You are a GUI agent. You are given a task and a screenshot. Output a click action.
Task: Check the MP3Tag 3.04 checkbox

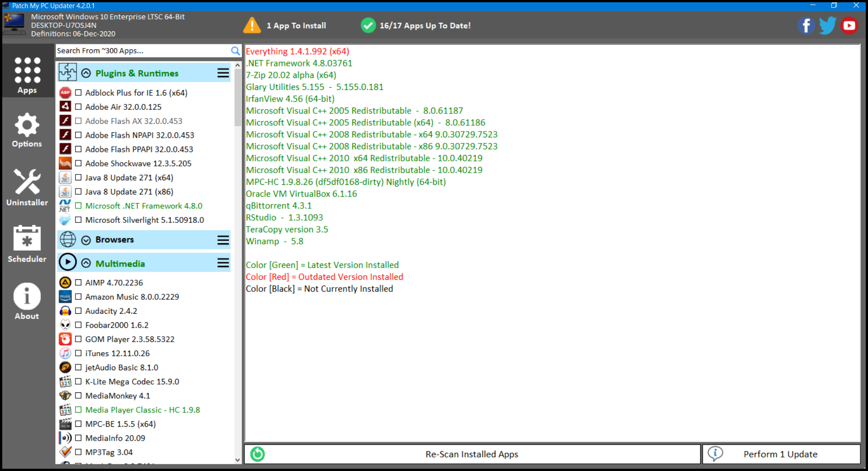(x=78, y=452)
